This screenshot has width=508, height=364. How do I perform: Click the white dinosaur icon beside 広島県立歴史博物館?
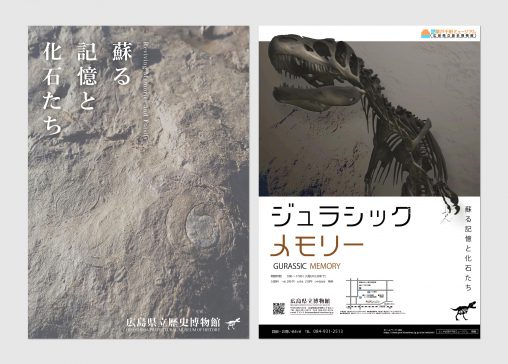(233, 323)
